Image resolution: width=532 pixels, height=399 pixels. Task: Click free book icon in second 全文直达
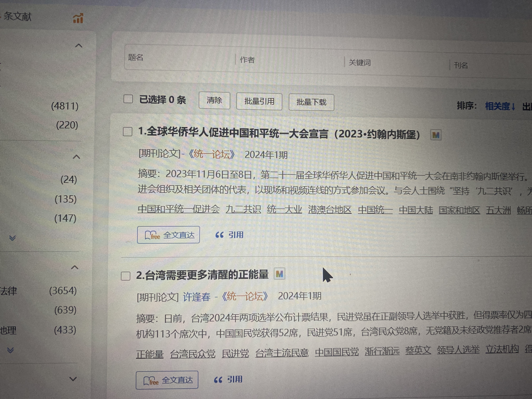(151, 381)
